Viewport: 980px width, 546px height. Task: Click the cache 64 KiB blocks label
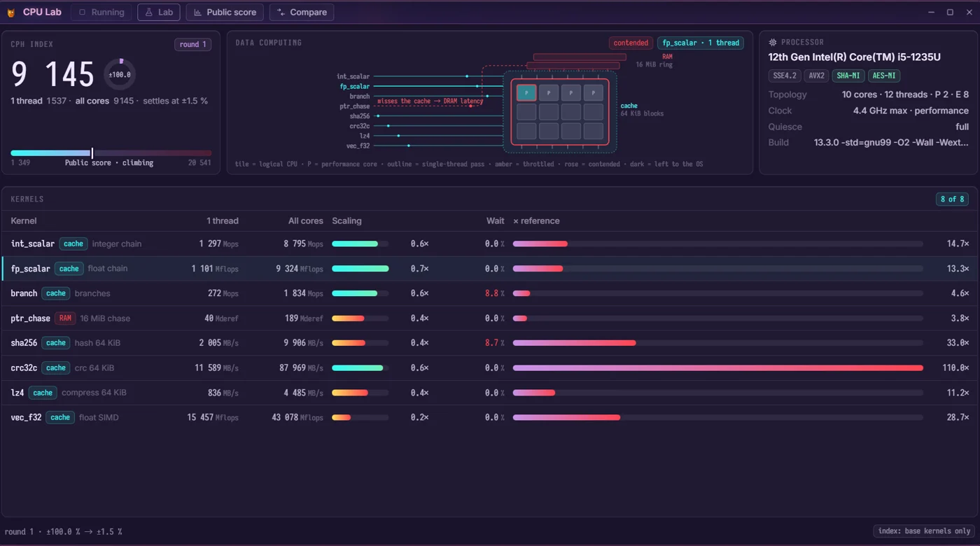pyautogui.click(x=642, y=109)
